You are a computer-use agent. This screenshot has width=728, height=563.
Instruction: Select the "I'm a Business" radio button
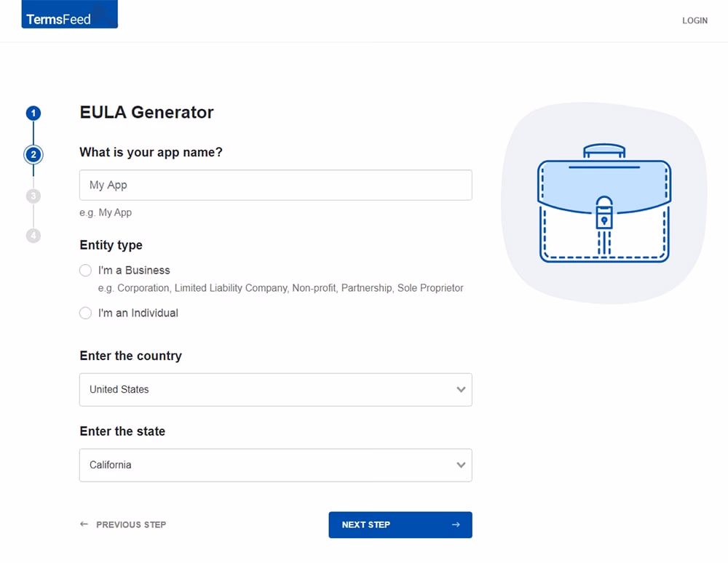[85, 270]
